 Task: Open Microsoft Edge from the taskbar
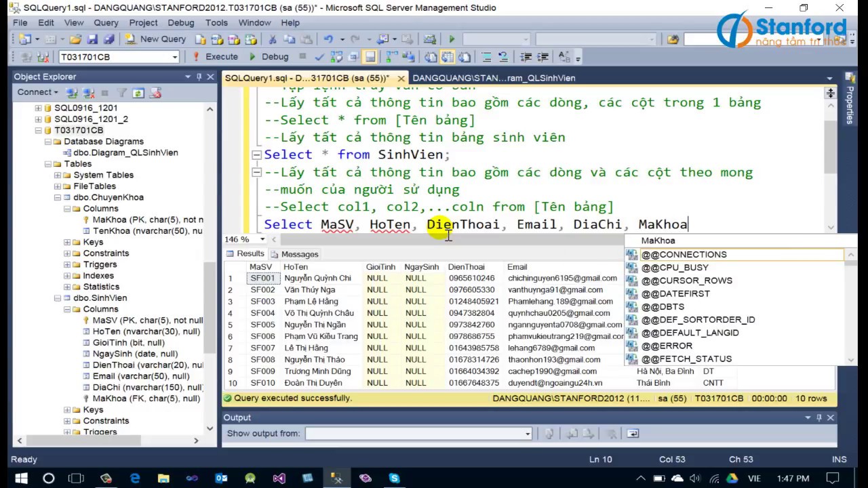pos(135,479)
